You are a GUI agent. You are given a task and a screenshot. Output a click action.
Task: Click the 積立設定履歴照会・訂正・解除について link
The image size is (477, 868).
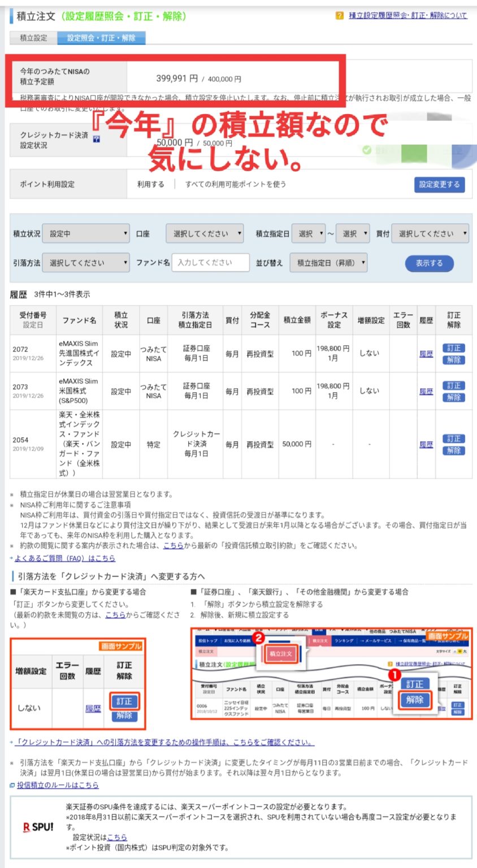407,16
